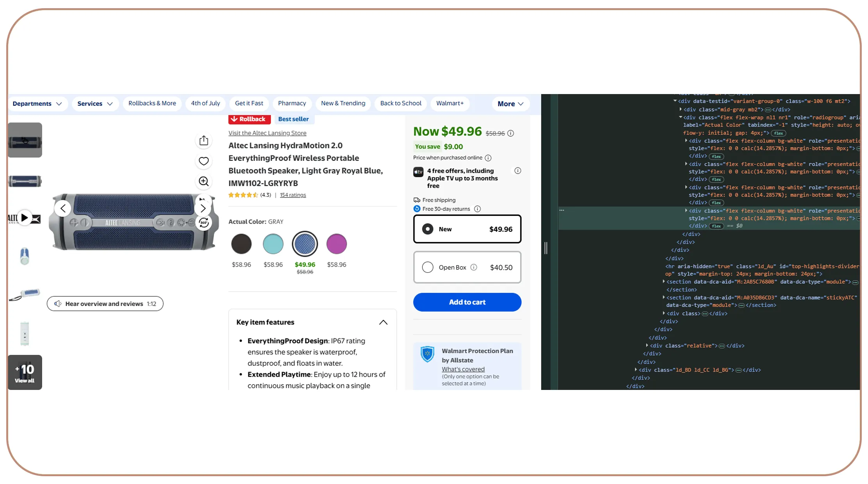868x484 pixels.
Task: Click the star rating icons
Action: point(243,195)
